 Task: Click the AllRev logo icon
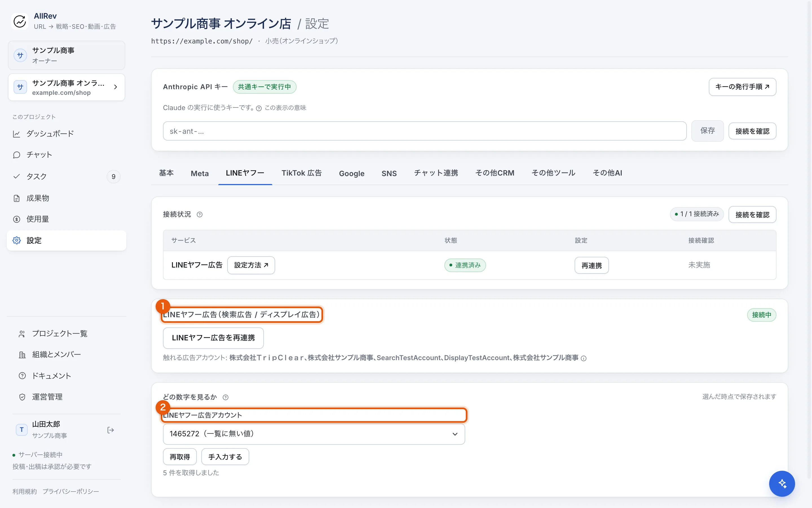coord(20,21)
